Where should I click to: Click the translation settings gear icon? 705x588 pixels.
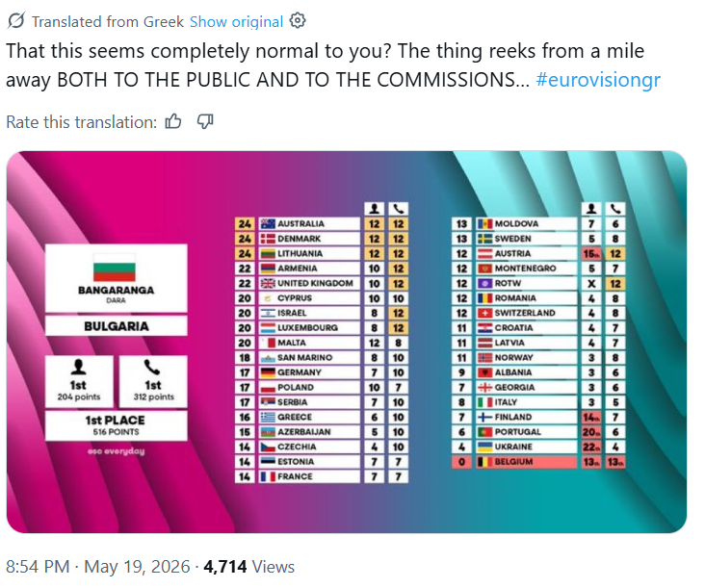point(298,20)
